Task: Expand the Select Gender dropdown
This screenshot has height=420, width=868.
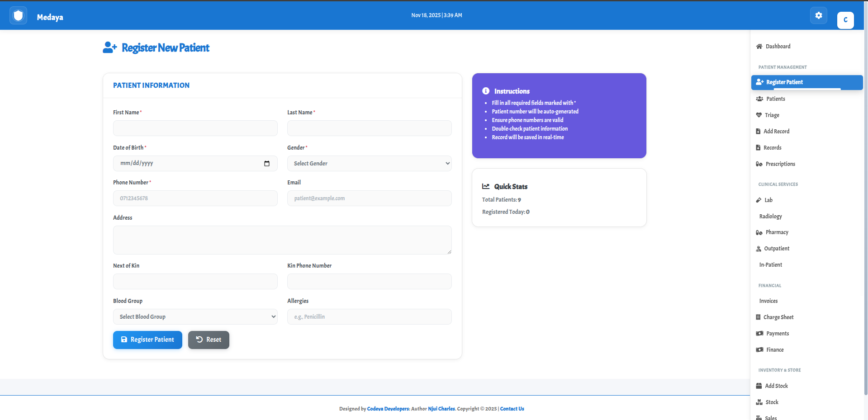Action: click(x=369, y=164)
